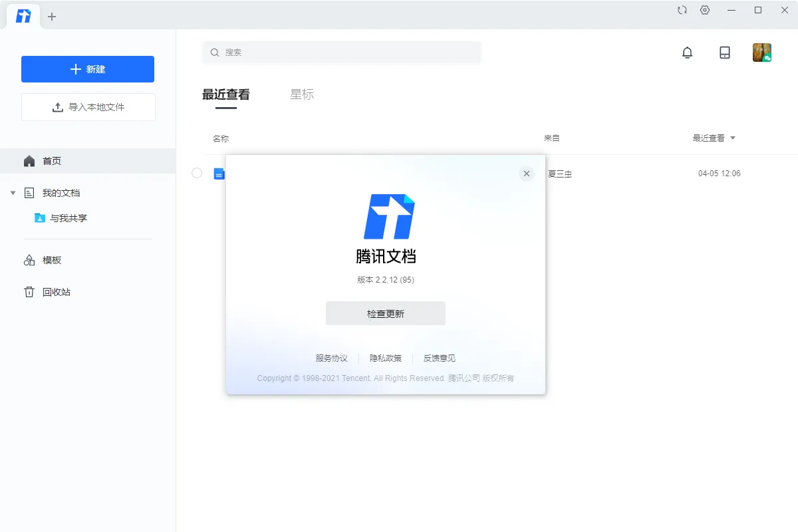798x532 pixels.
Task: Open the tablet device icon in header
Action: [725, 53]
